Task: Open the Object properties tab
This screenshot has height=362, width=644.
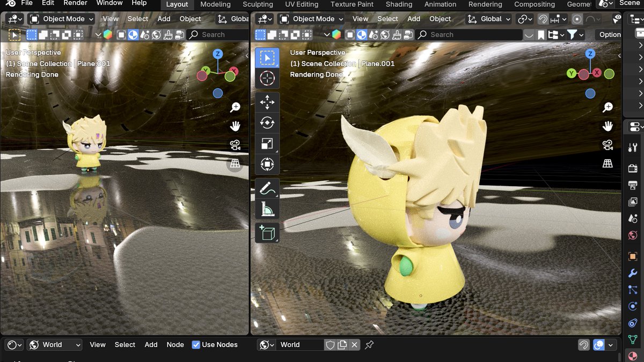Action: (633, 256)
